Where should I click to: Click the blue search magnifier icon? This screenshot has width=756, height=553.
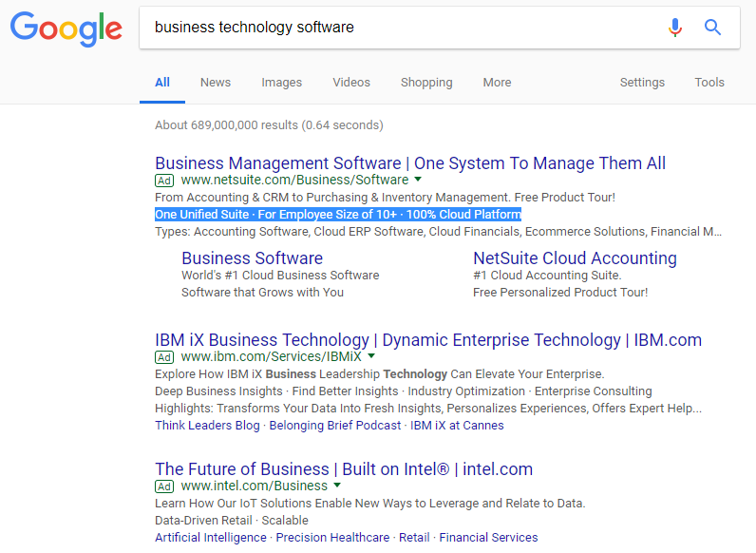point(713,28)
